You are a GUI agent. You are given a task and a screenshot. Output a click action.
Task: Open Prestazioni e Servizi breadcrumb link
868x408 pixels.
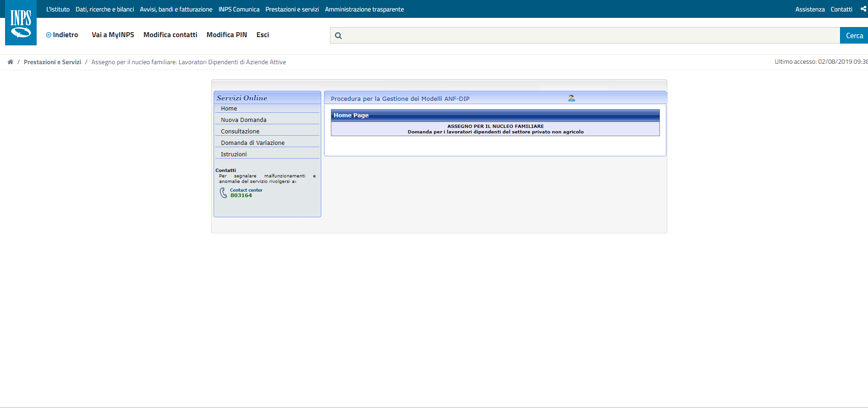click(52, 62)
